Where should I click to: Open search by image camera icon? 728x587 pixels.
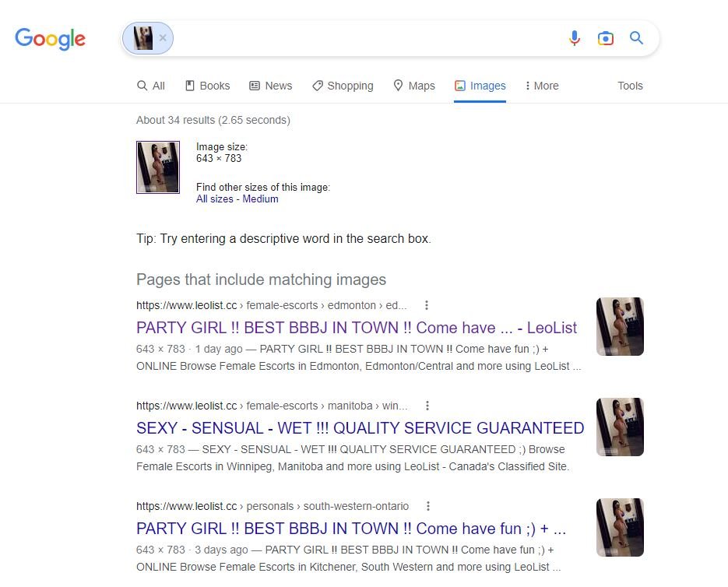click(606, 38)
